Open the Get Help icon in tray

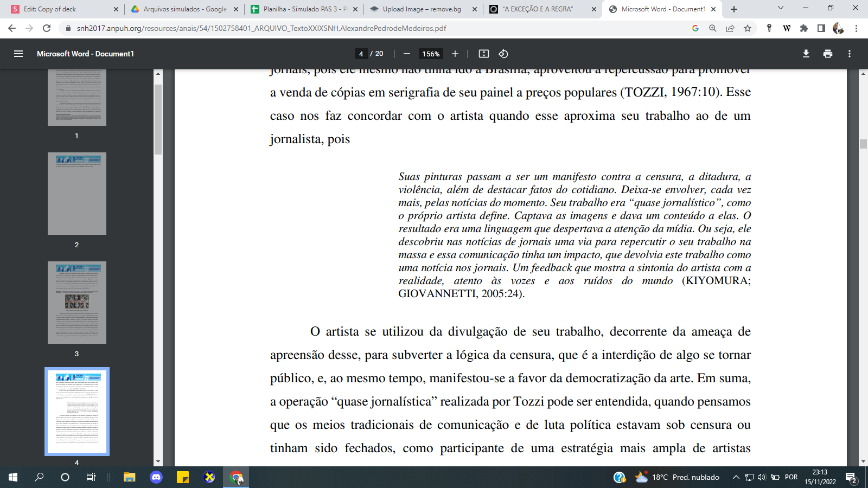pos(619,477)
